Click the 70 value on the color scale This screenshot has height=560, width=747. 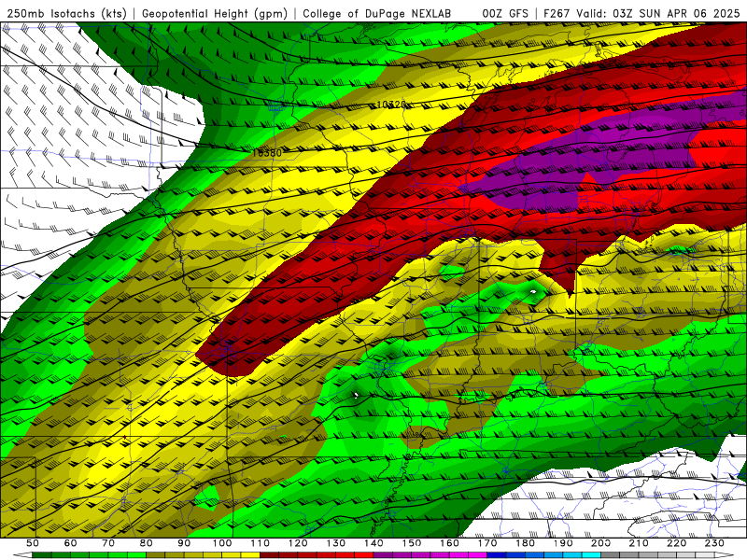pos(108,543)
